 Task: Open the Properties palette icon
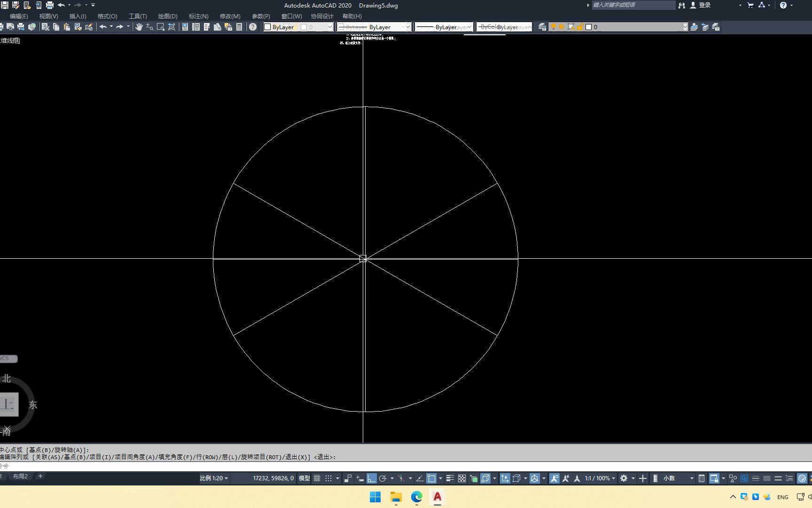(x=185, y=27)
